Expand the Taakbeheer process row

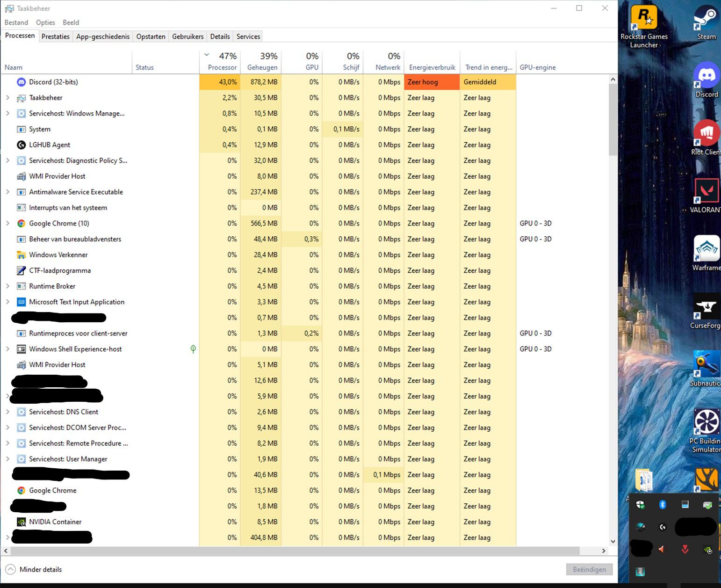click(7, 98)
